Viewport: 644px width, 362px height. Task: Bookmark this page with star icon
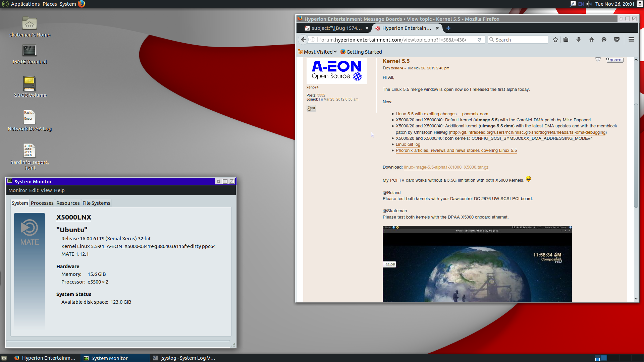coord(555,40)
